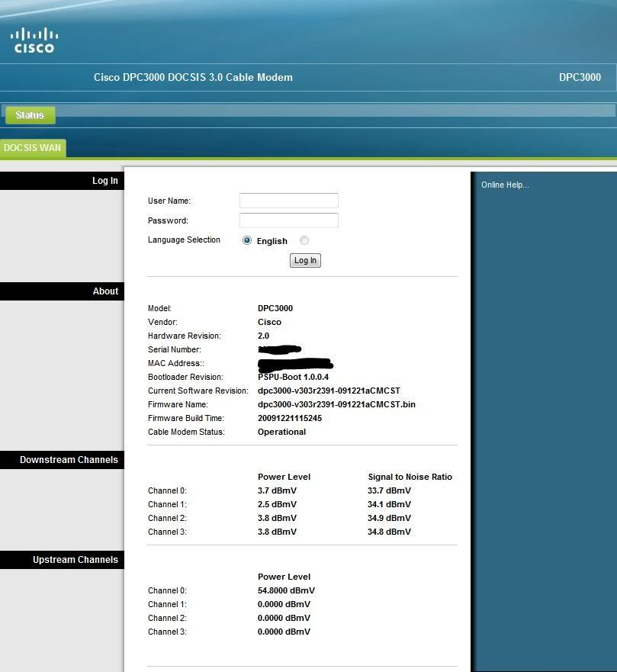The height and width of the screenshot is (672, 617).
Task: Click the build time 20091221115245
Action: [290, 418]
